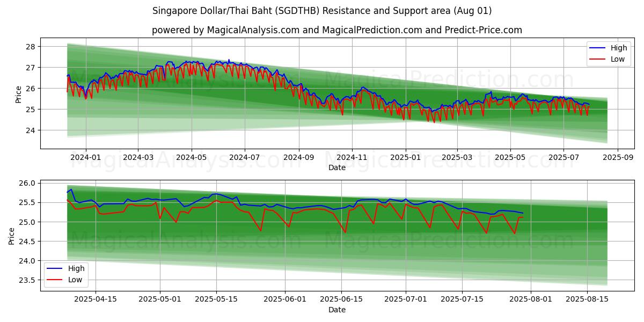Viewport: 644px width, 322px height.
Task: Click 'High' in the top chart legend
Action: pyautogui.click(x=619, y=48)
